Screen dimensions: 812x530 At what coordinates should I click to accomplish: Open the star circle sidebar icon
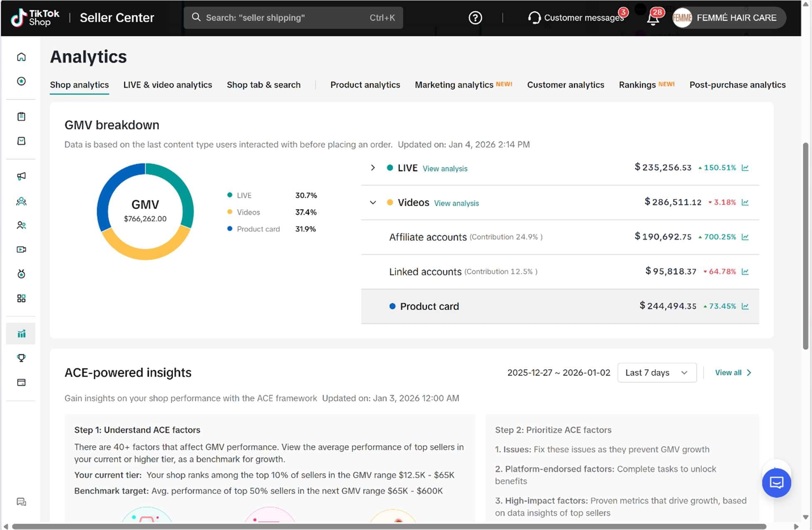(21, 81)
